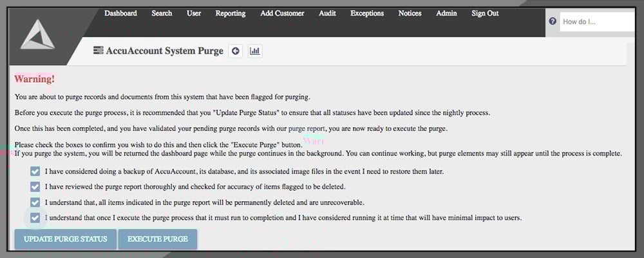Open the Exceptions menu
Image resolution: width=644 pixels, height=258 pixels.
[x=367, y=14]
